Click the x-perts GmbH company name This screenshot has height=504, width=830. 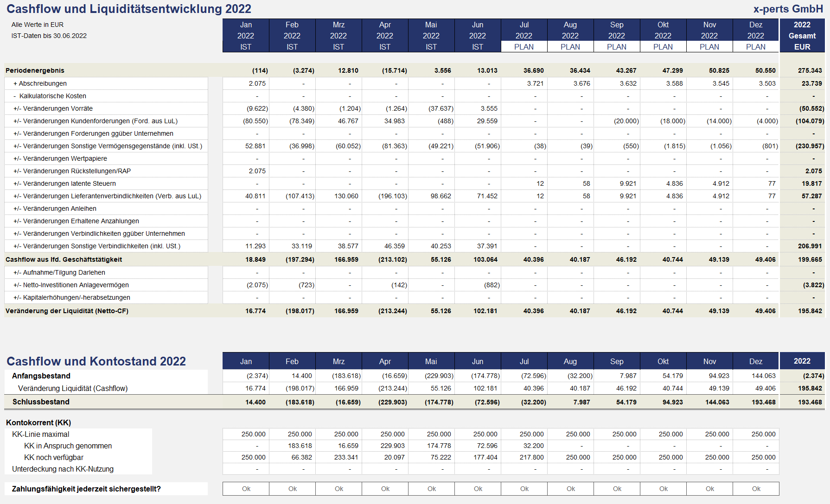coord(788,9)
